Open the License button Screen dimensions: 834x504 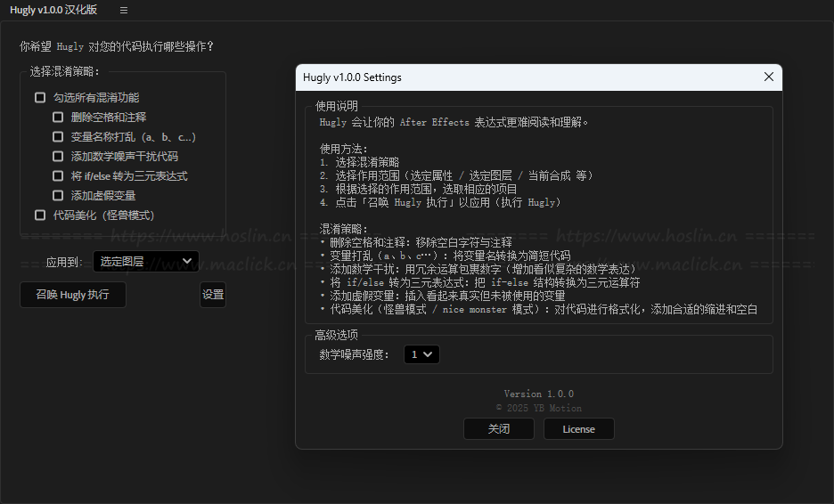(578, 429)
